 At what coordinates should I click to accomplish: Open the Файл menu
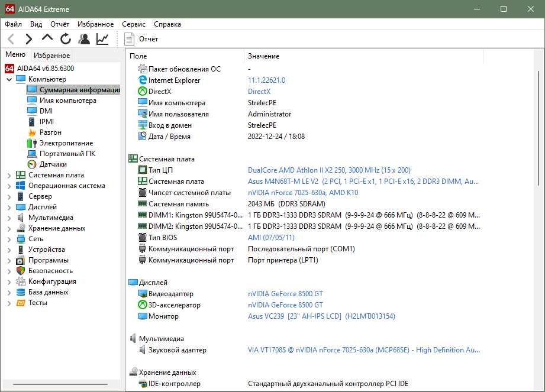(13, 24)
